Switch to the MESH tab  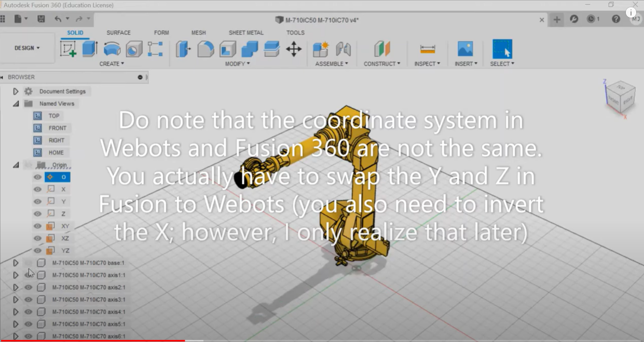tap(198, 33)
